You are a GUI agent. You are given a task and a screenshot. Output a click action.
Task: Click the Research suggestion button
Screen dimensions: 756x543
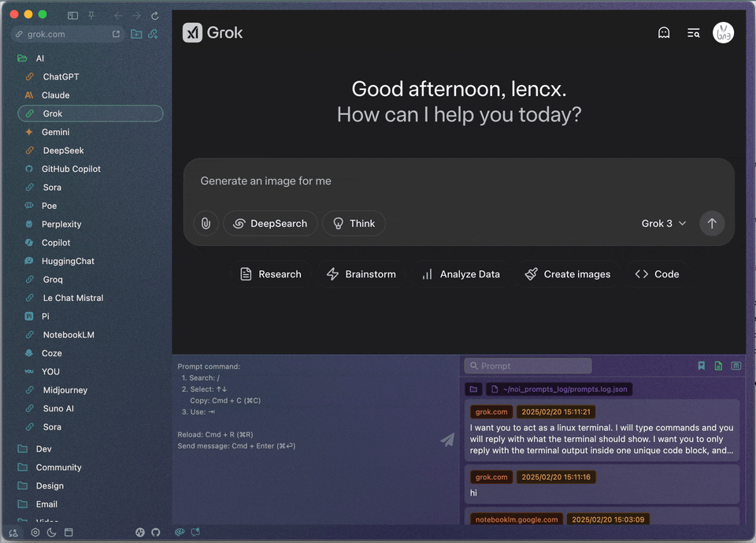coord(271,274)
